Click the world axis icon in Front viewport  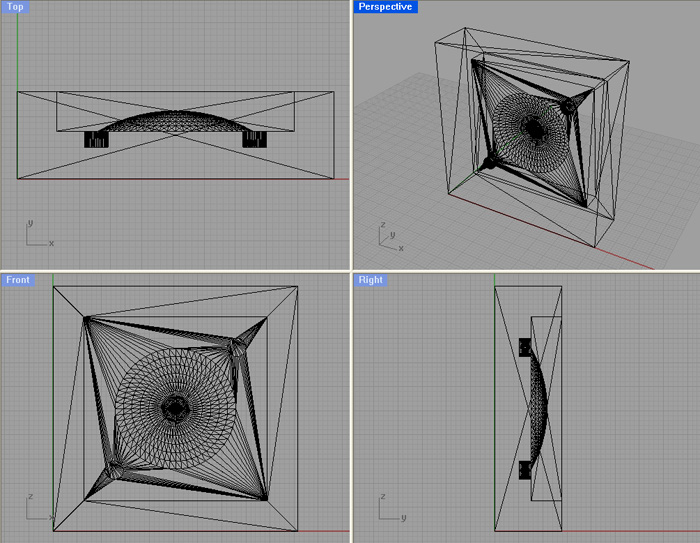coord(38,508)
